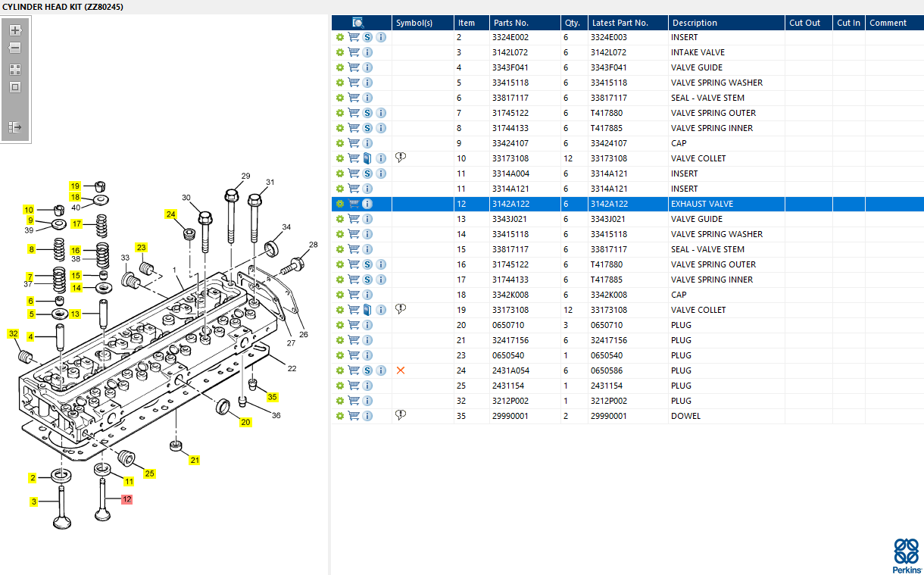Click the zoom in button on diagram toolbar
Viewport: 924px width, 575px height.
tap(15, 30)
